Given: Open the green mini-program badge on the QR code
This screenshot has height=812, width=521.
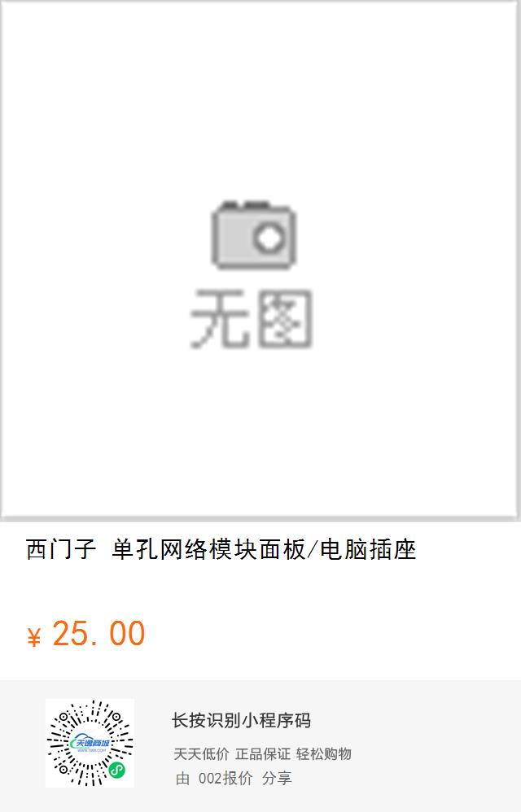Looking at the screenshot, I should point(117,770).
